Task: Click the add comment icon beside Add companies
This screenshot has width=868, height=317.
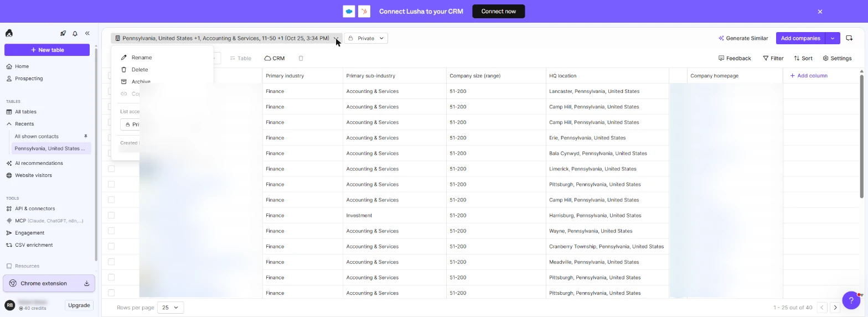Action: [x=849, y=38]
